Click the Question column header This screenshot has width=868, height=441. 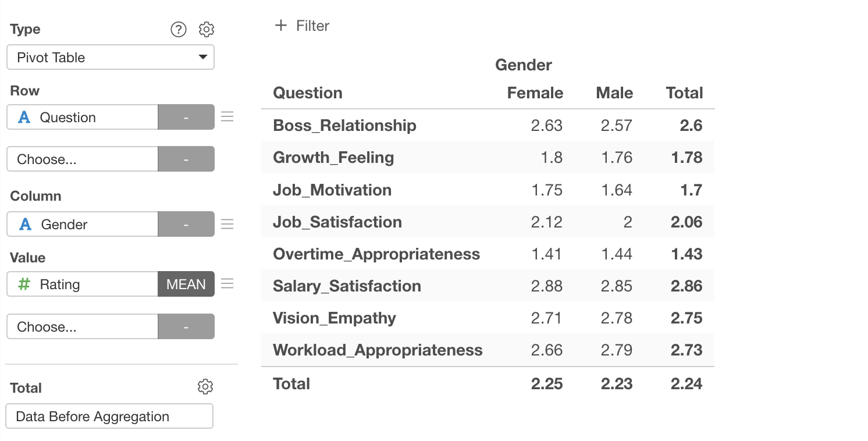(308, 93)
